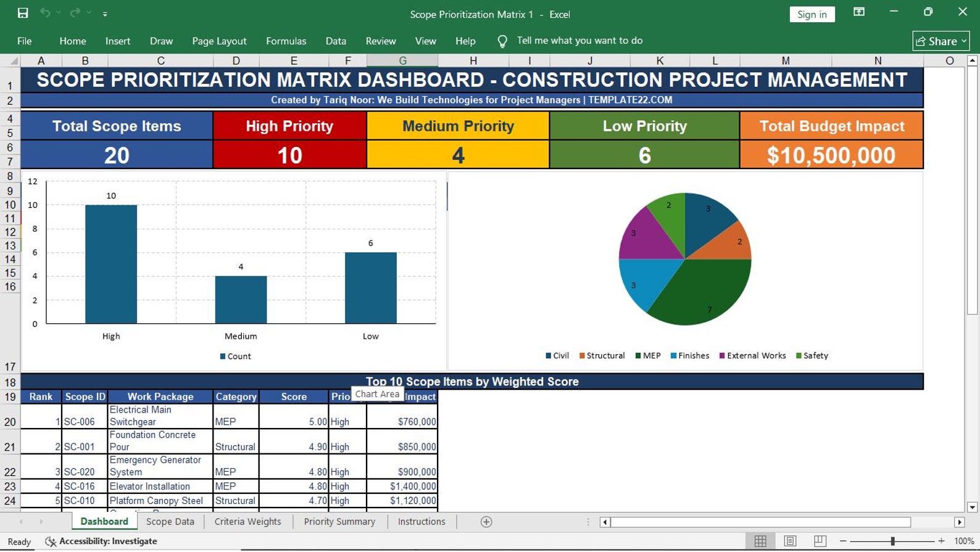
Task: Click the Tell me lightbulb icon
Action: tap(502, 41)
